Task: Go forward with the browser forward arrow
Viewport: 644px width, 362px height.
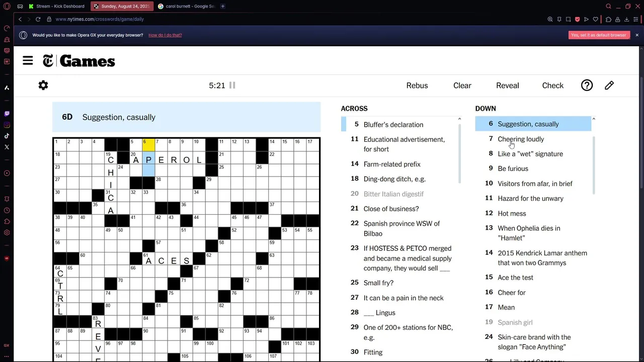Action: tap(29, 19)
